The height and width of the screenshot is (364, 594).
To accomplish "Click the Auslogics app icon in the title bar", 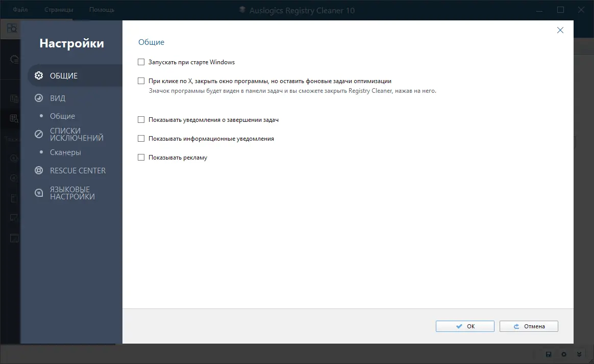I will [x=242, y=10].
